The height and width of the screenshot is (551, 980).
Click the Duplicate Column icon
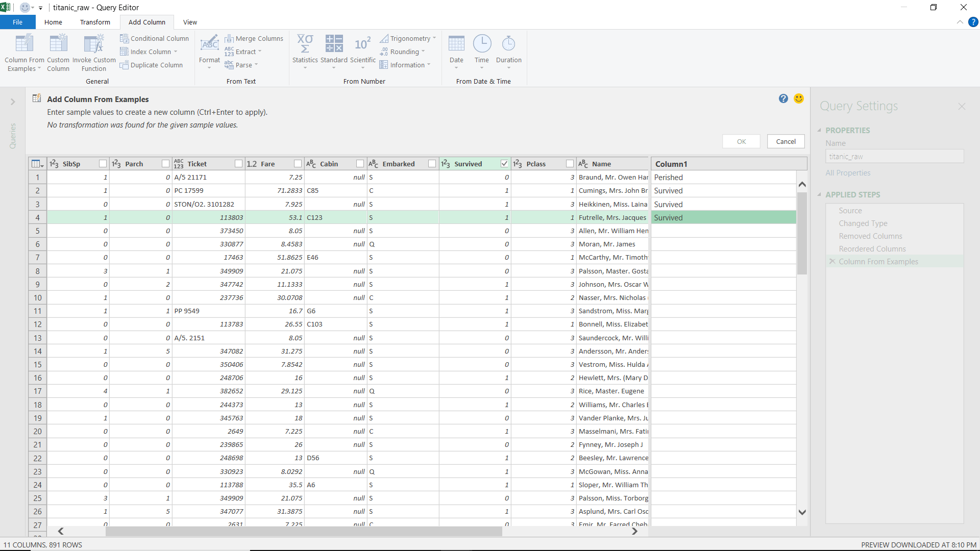pyautogui.click(x=124, y=65)
